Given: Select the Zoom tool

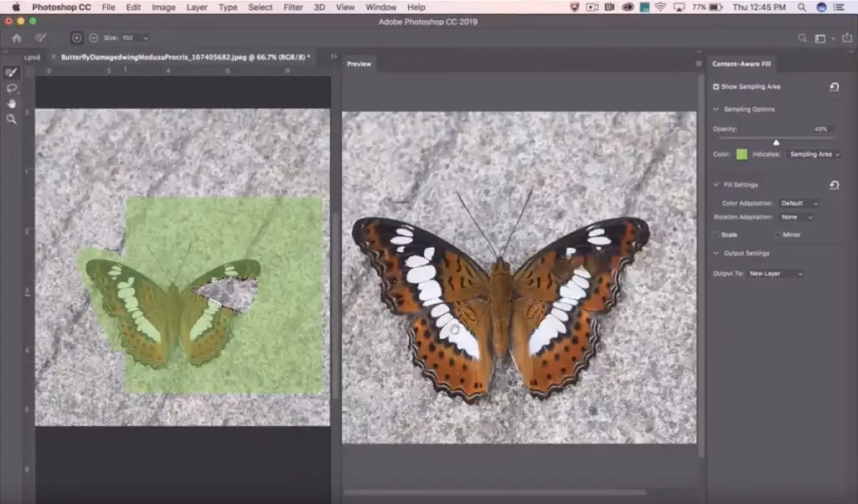Looking at the screenshot, I should coord(12,118).
